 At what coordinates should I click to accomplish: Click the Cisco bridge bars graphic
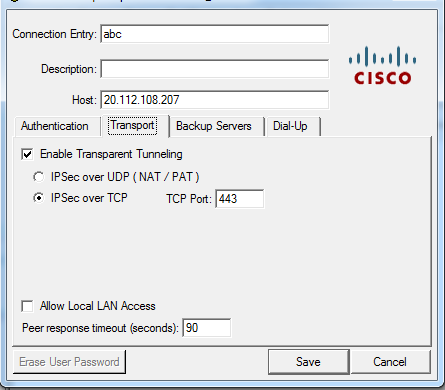[382, 56]
